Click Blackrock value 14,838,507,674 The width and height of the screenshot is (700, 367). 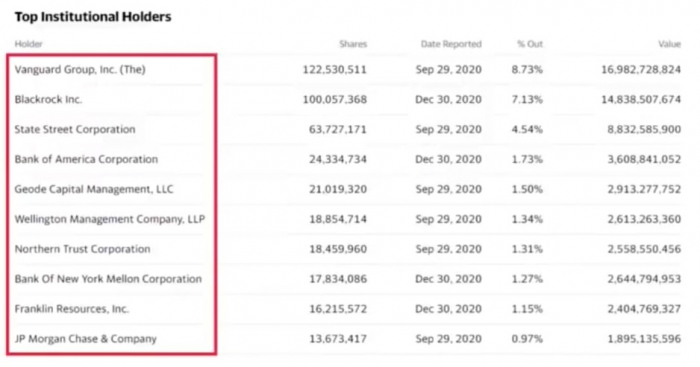click(x=641, y=100)
